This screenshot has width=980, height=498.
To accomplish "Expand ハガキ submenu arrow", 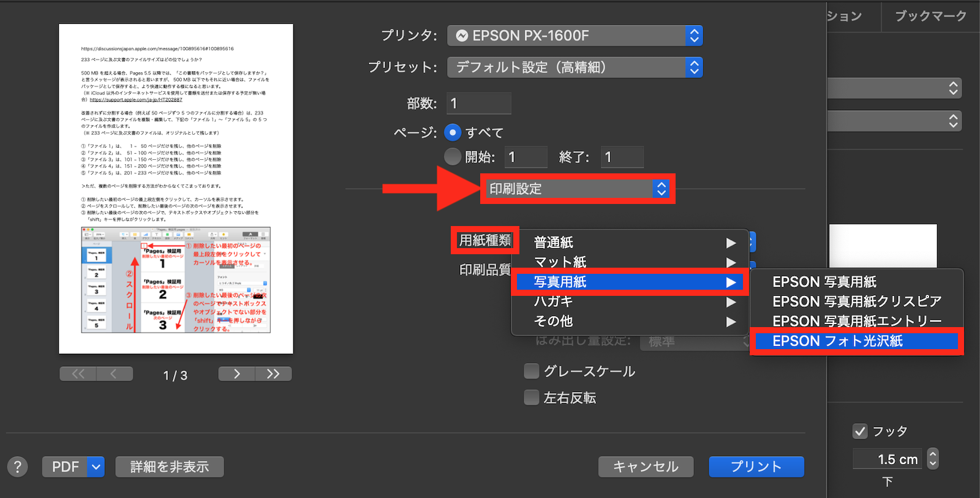I will pos(731,301).
